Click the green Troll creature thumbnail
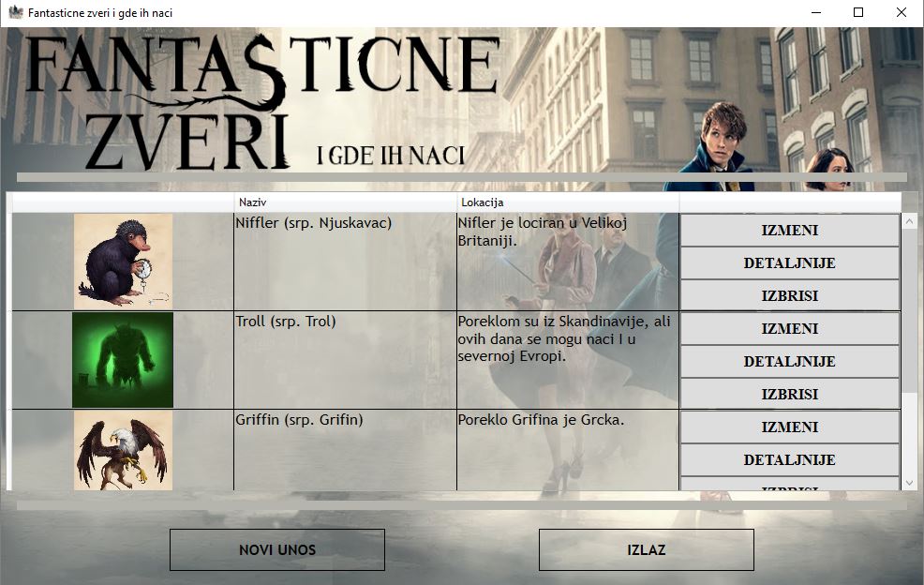Viewport: 924px width, 585px height. pyautogui.click(x=122, y=359)
